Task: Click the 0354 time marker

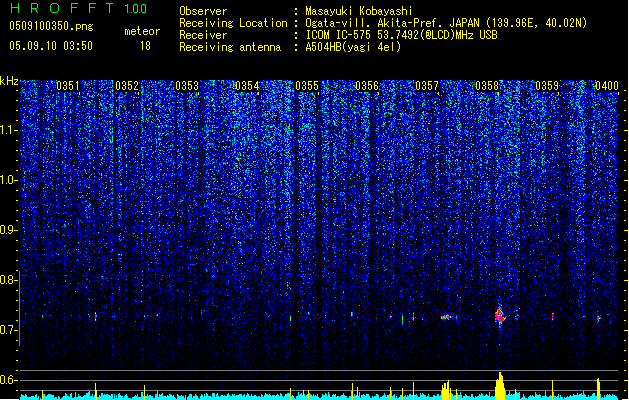Action: (247, 86)
